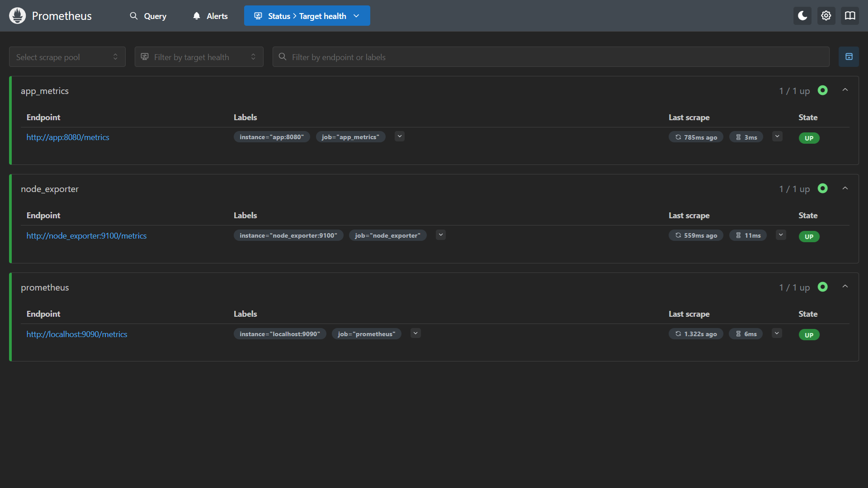Open the Filter by target health dropdown

tap(199, 57)
